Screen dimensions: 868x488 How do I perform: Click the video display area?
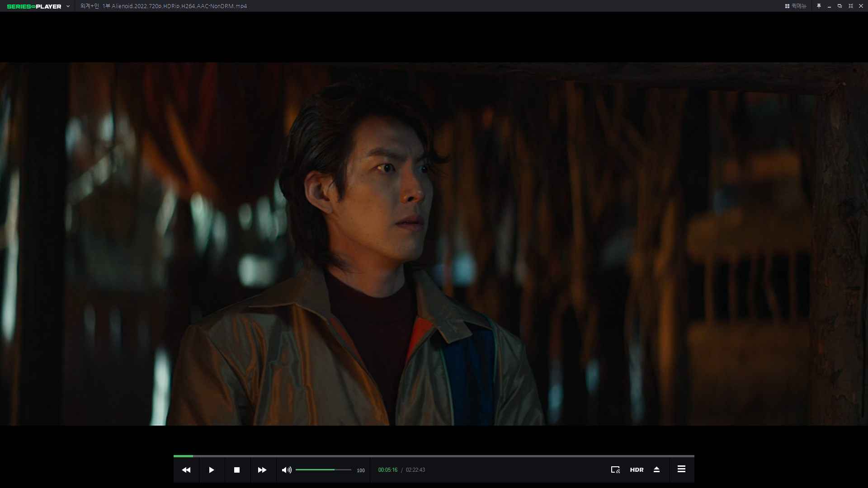coord(434,244)
